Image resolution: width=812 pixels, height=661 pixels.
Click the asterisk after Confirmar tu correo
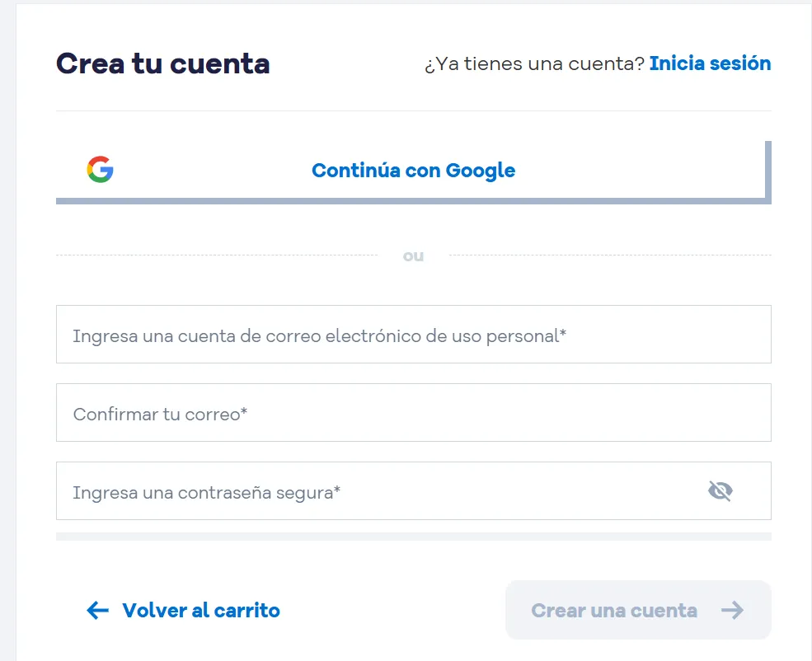point(244,411)
